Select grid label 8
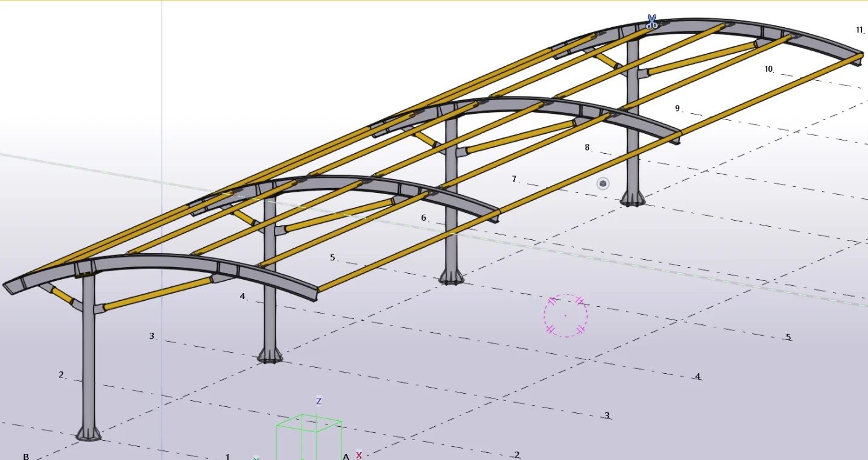 coord(587,147)
